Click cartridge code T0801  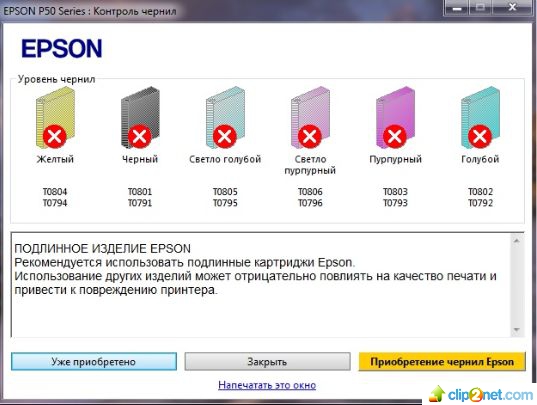140,191
